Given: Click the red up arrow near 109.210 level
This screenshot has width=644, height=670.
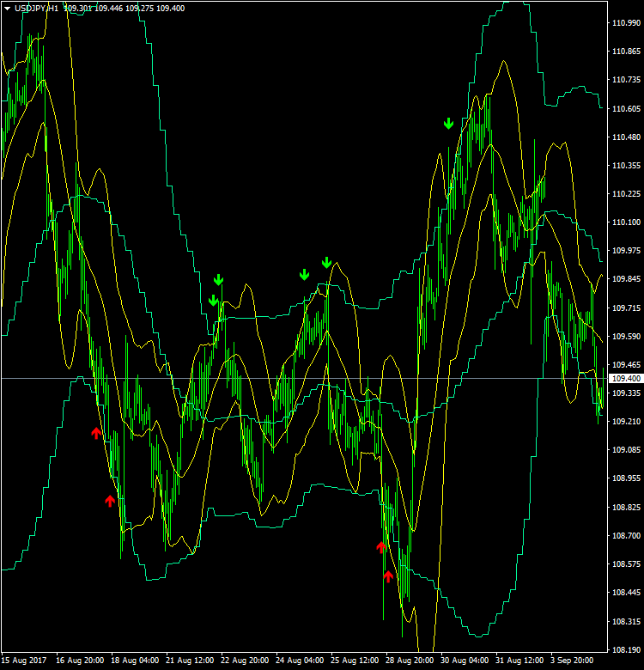Looking at the screenshot, I should [96, 433].
